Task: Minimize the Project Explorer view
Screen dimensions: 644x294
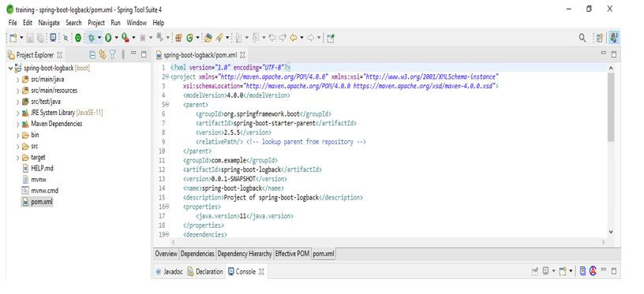Action: tap(133, 53)
